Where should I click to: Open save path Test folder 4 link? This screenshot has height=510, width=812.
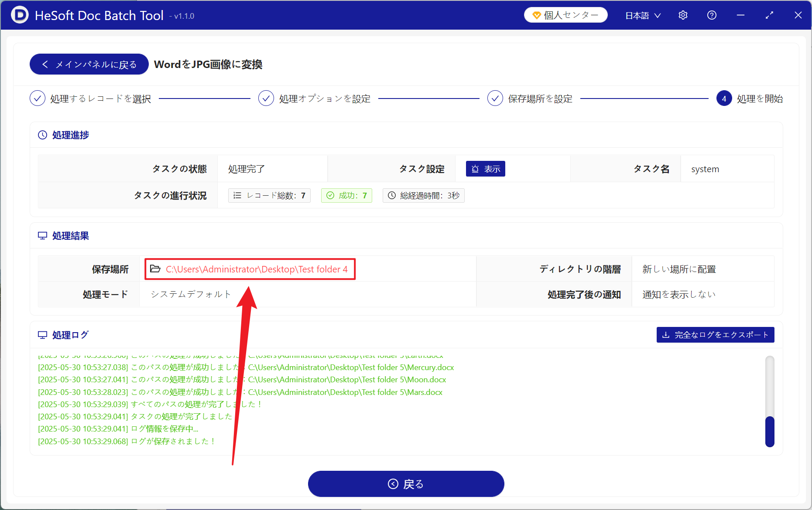point(257,269)
